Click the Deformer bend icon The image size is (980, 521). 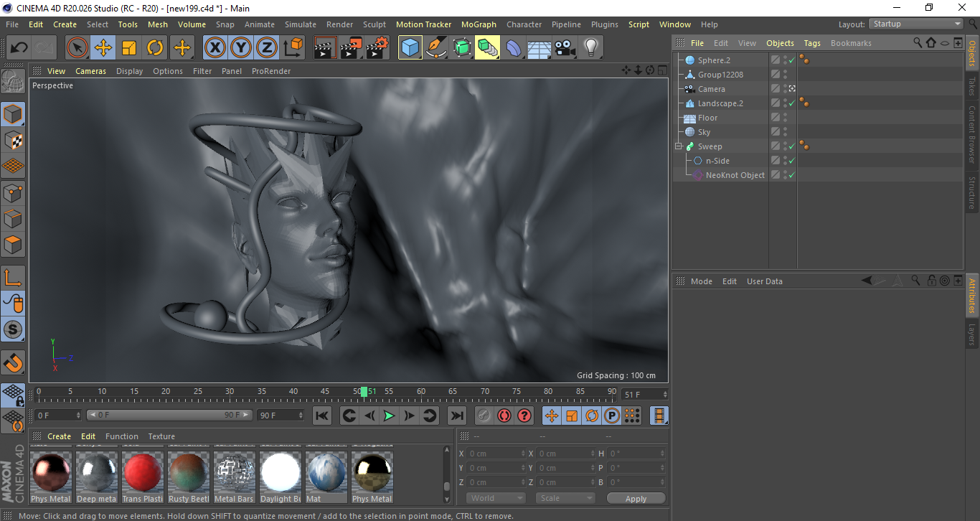(514, 48)
